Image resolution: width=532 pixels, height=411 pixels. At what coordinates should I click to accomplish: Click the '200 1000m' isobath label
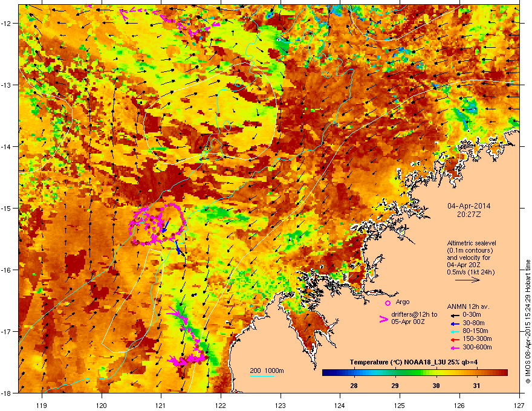267,371
